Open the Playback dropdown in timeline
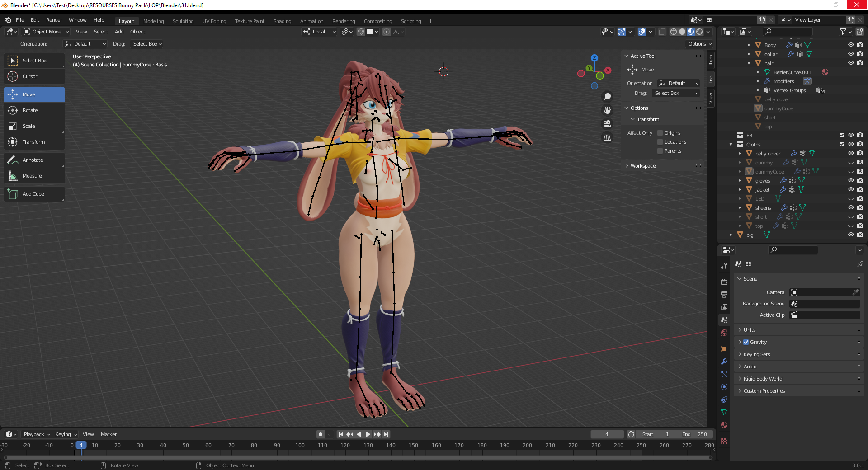Screen dimensions: 868x470 pos(37,434)
